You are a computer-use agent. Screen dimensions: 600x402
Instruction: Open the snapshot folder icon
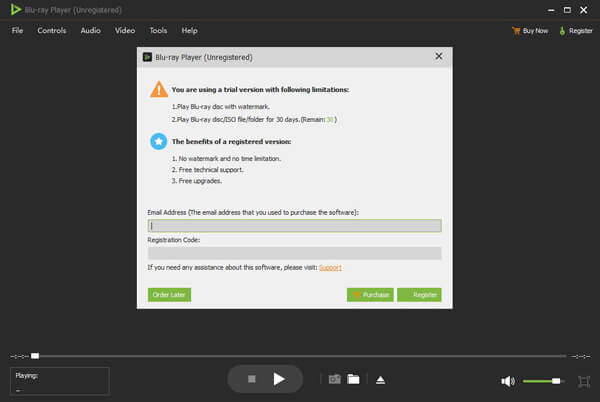pos(353,379)
